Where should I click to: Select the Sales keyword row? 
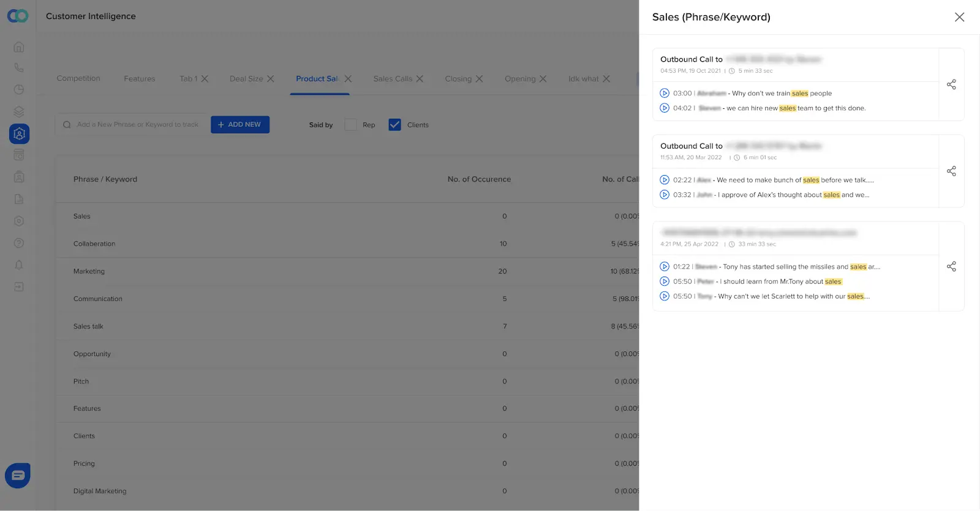[347, 216]
